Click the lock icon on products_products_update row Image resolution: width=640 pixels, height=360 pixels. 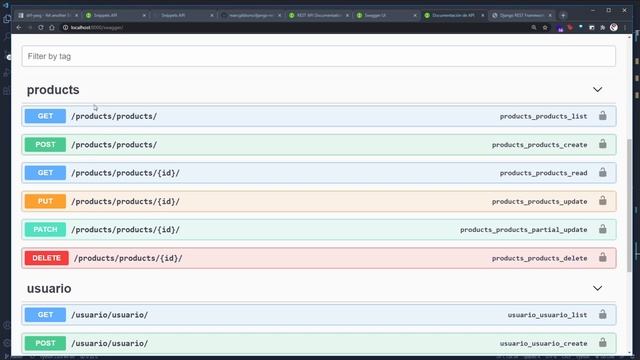tap(602, 201)
